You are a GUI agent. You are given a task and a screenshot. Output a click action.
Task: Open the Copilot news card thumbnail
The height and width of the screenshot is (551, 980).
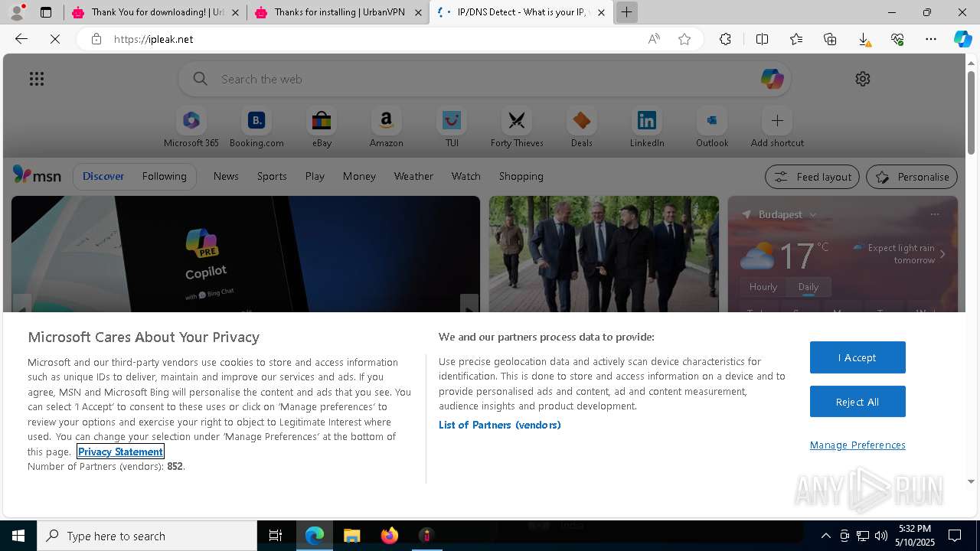(246, 254)
